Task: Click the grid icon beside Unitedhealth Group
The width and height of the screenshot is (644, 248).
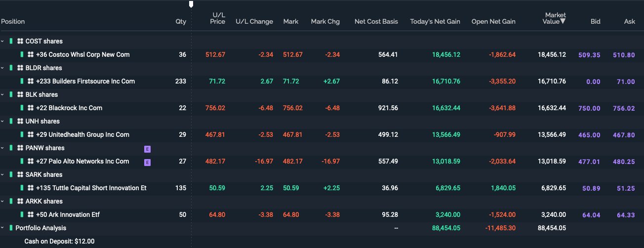Action: (31, 134)
